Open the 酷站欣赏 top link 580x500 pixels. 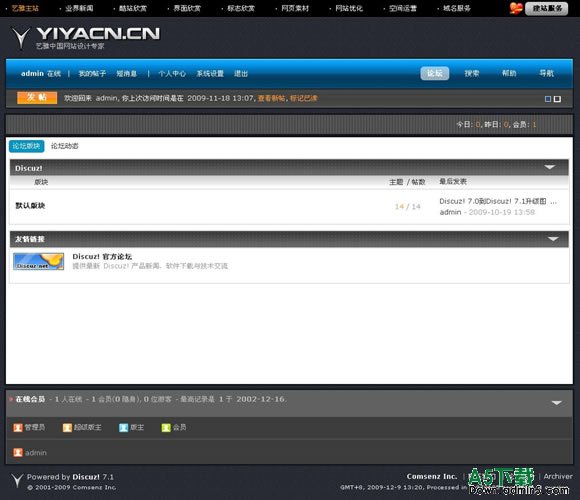pyautogui.click(x=133, y=8)
